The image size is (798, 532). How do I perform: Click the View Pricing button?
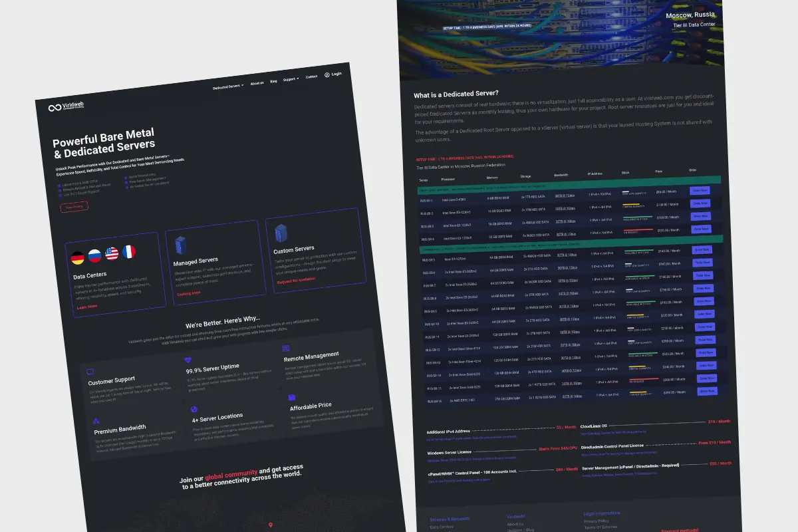click(73, 207)
